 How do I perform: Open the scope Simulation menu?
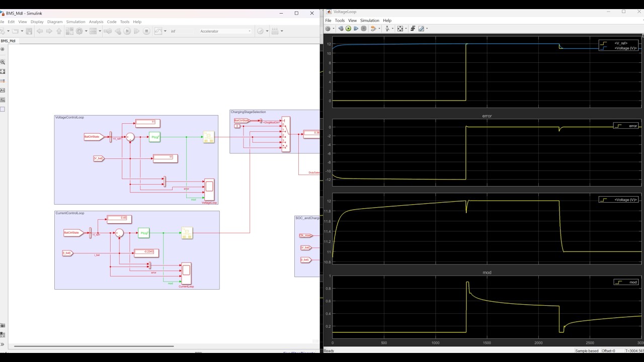pyautogui.click(x=369, y=21)
